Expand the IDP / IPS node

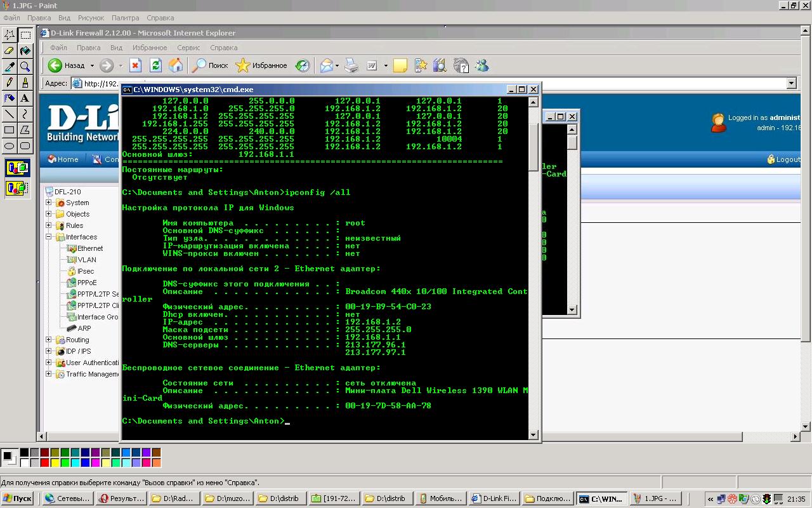click(x=49, y=351)
